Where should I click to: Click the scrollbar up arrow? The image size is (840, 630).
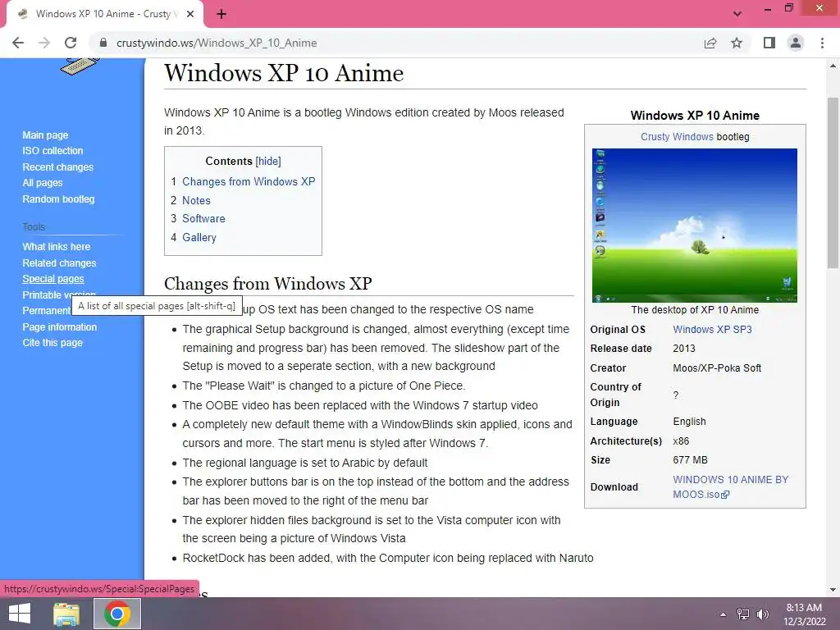coord(833,66)
